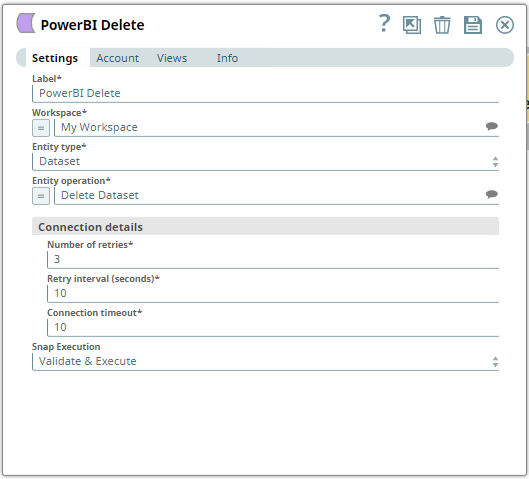Image resolution: width=529 pixels, height=479 pixels.
Task: Delete the snap with trash icon
Action: click(x=442, y=25)
